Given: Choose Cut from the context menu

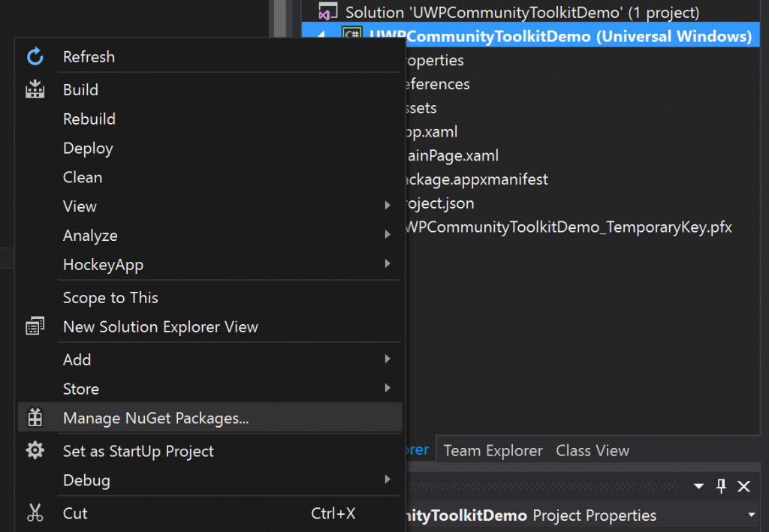Looking at the screenshot, I should (210, 513).
